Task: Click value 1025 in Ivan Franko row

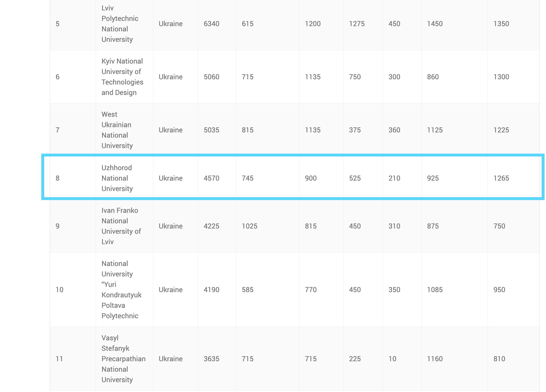Action: click(249, 226)
